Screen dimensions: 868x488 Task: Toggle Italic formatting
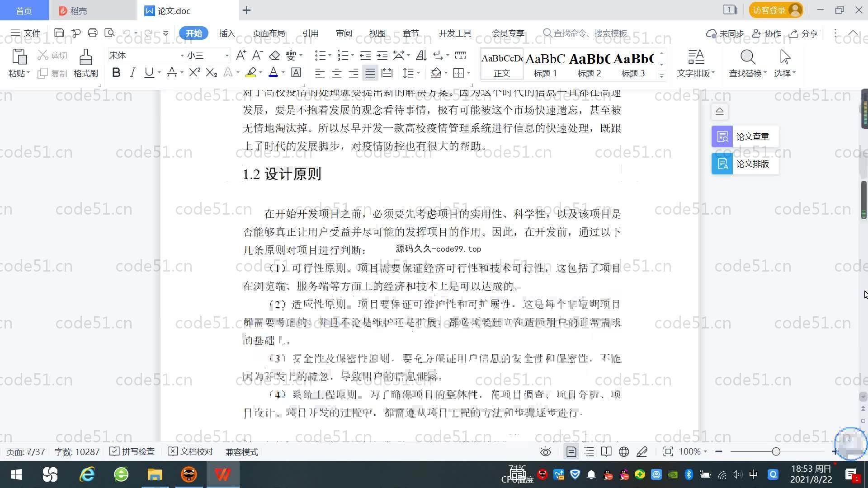(x=132, y=72)
